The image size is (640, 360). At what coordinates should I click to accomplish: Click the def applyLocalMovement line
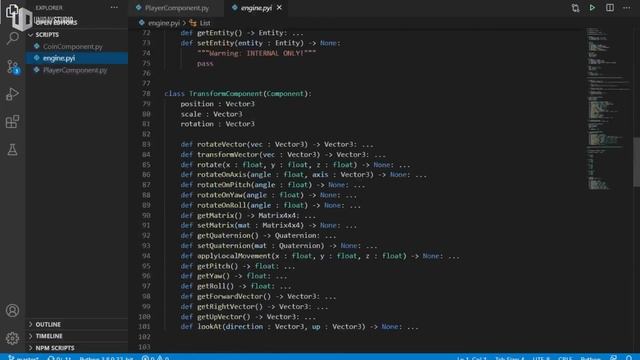(x=320, y=256)
